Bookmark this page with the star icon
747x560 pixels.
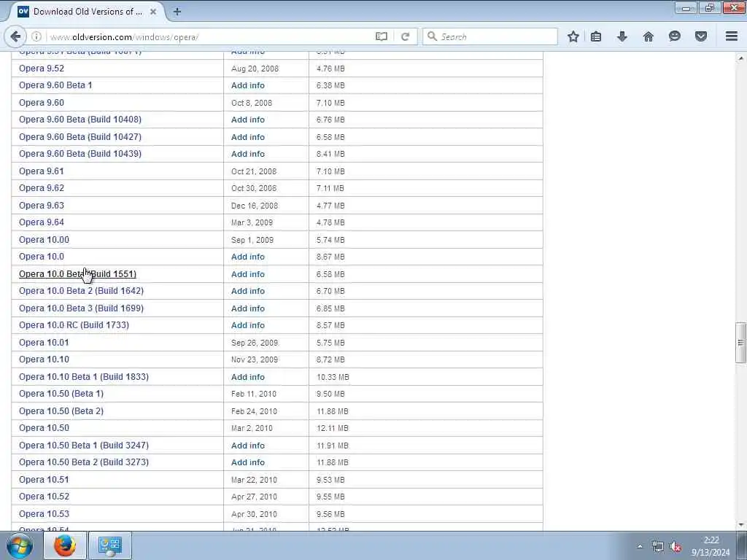pos(573,36)
